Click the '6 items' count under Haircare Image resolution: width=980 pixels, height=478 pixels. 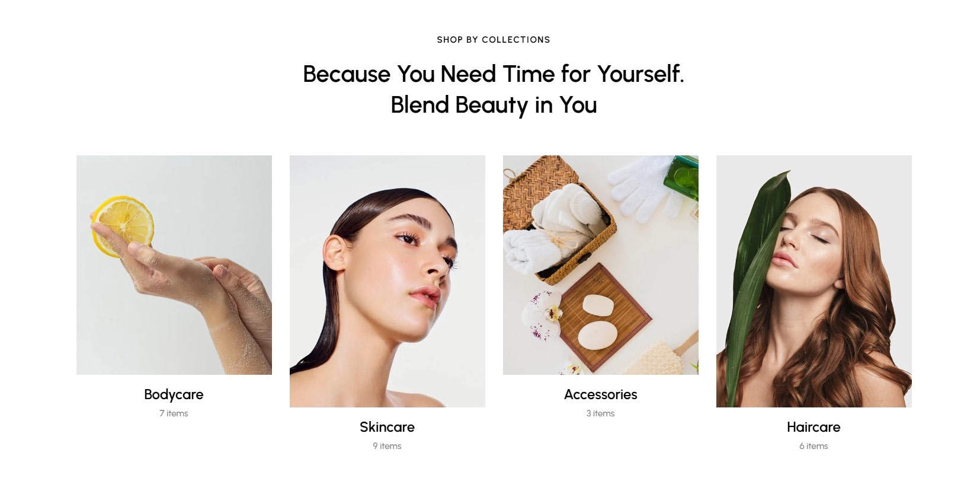(814, 446)
